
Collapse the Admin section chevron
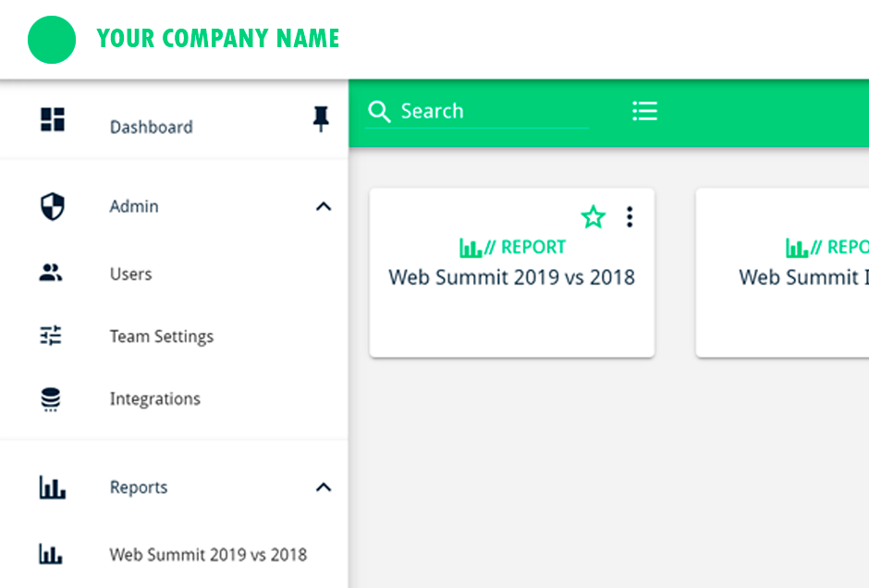point(324,207)
